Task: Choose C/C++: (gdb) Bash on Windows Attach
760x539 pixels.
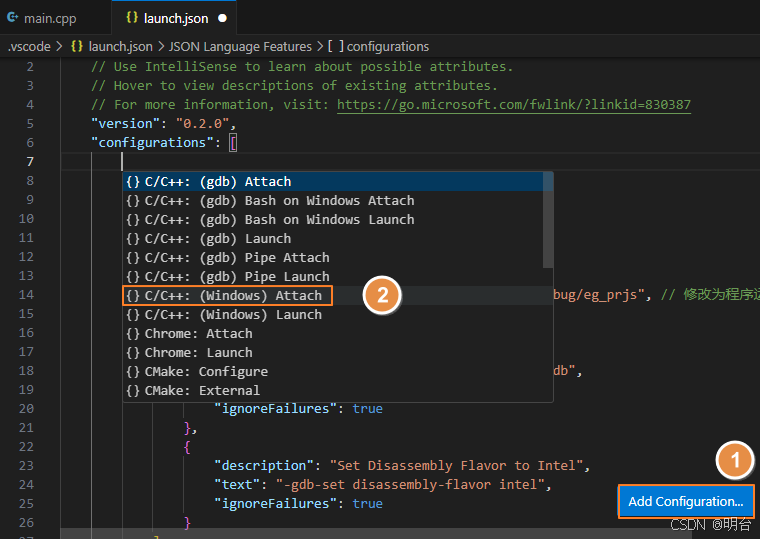Action: [333, 200]
